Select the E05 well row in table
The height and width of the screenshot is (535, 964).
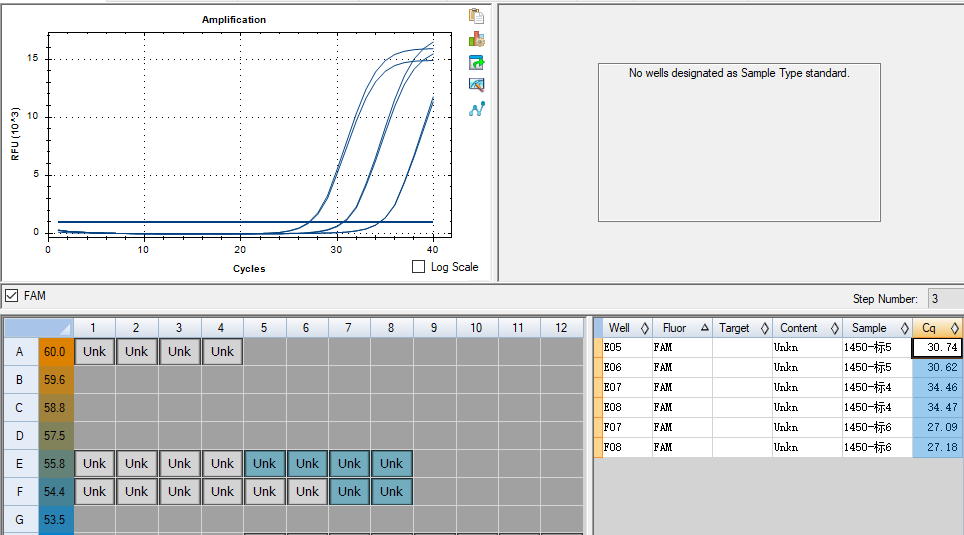[x=778, y=347]
